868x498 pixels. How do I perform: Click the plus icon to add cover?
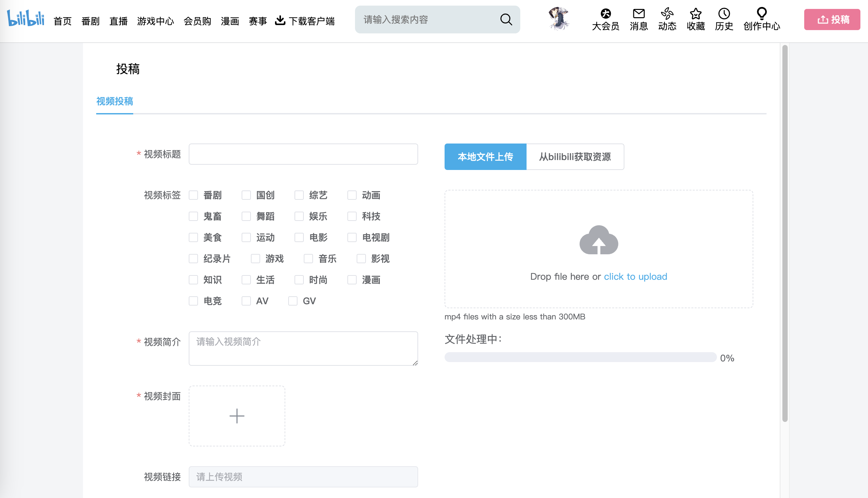[x=237, y=416]
